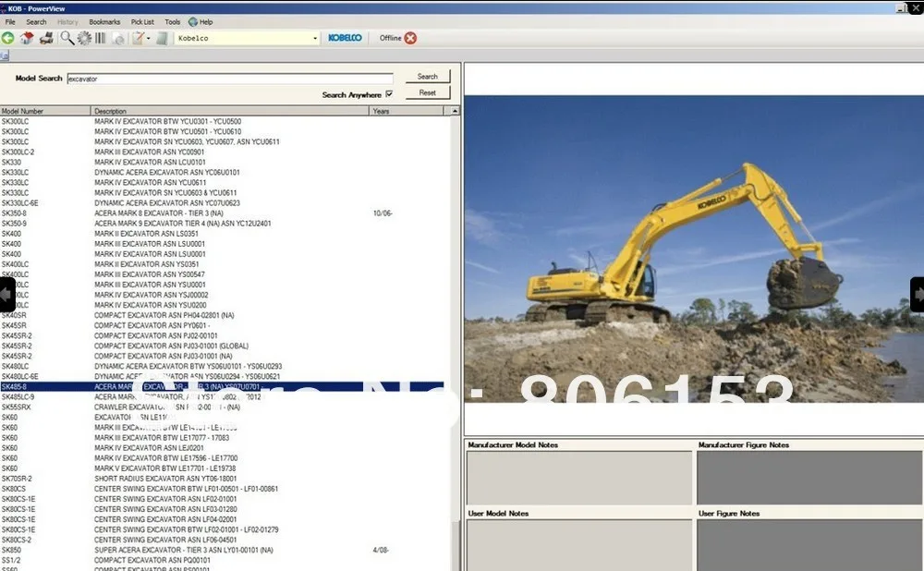Click the gear icon in toolbar

pyautogui.click(x=84, y=38)
